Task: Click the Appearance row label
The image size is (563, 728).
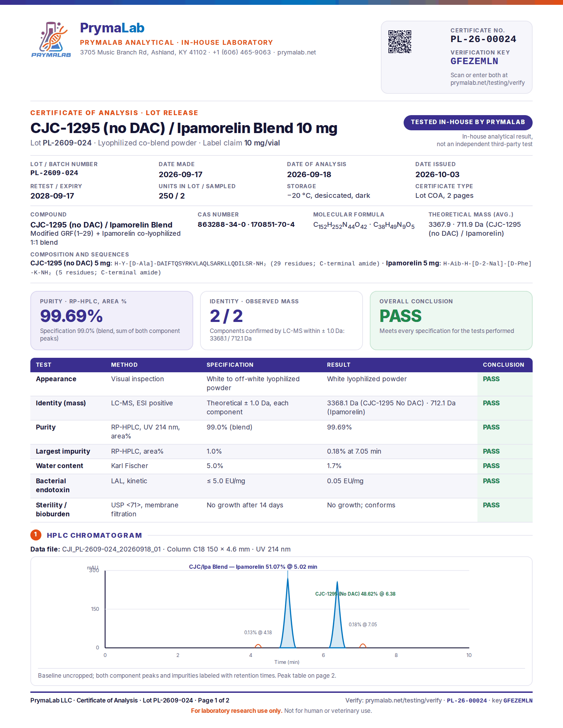Action: 56,379
